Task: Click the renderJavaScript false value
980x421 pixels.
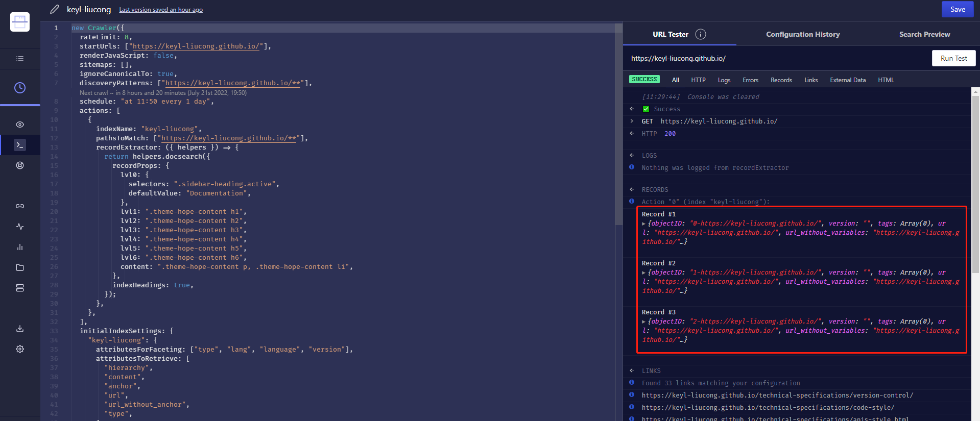Action: 163,56
